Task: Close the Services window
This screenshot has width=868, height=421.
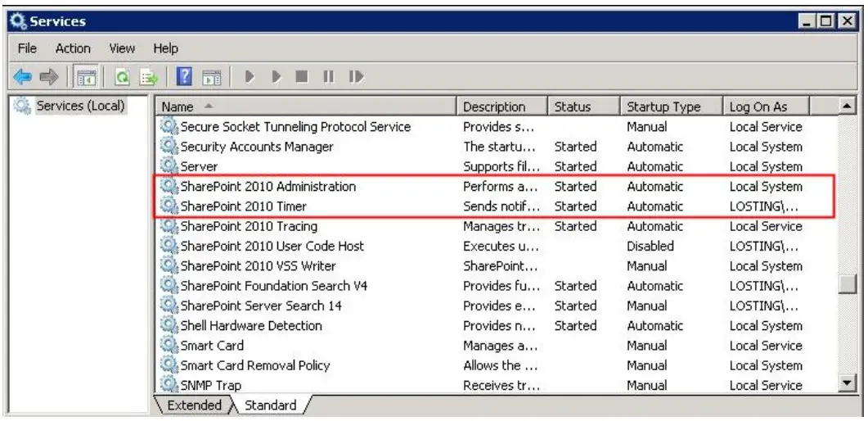Action: coord(848,21)
